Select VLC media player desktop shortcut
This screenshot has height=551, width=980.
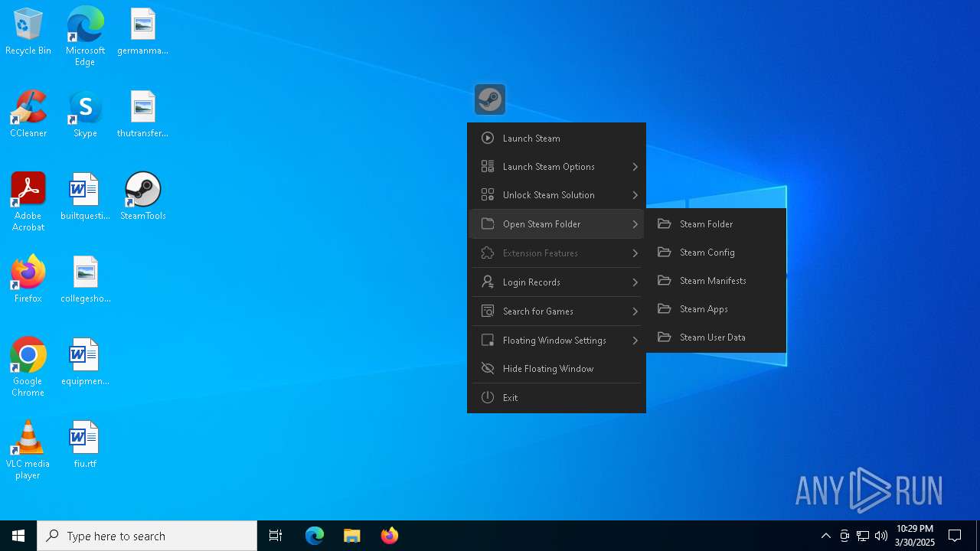[x=28, y=450]
